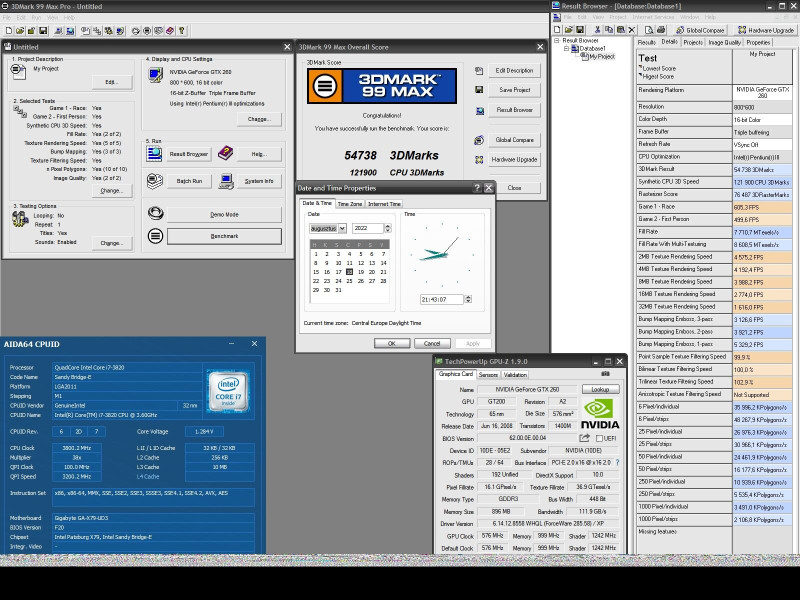Select day 31 in the calendar
Image resolution: width=800 pixels, height=600 pixels.
point(338,290)
